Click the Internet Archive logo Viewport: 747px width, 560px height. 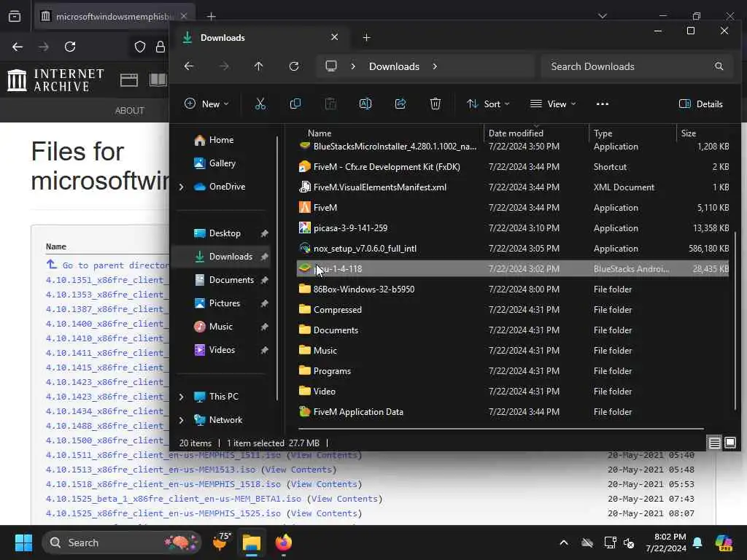point(55,80)
